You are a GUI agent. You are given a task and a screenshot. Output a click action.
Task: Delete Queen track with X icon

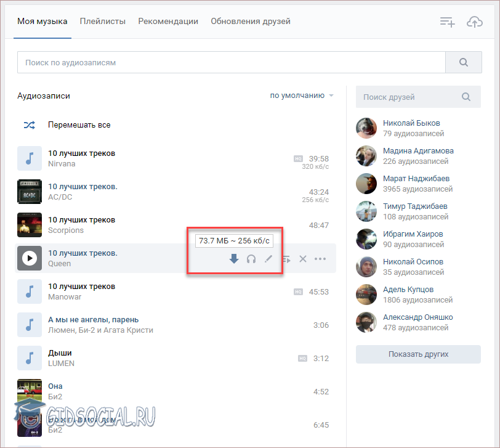[303, 259]
